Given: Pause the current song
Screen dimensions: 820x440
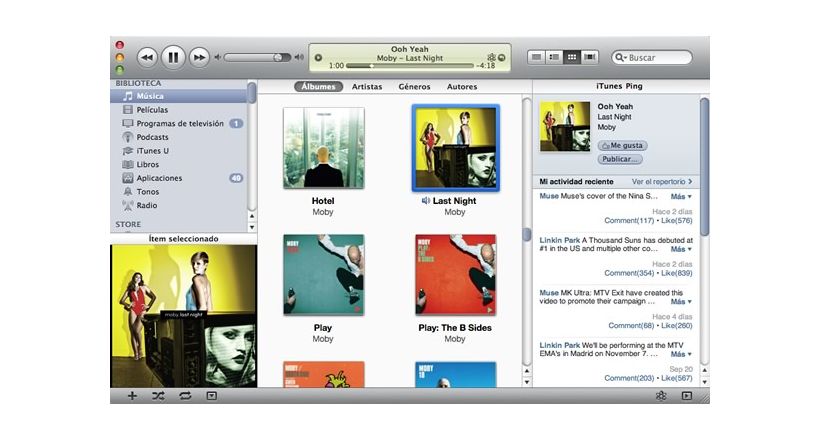Looking at the screenshot, I should tap(173, 58).
